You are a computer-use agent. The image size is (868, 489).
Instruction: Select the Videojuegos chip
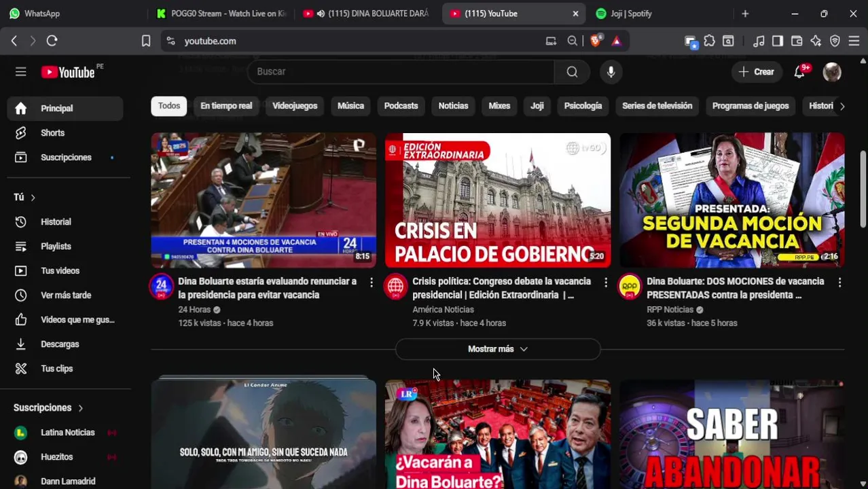click(295, 106)
